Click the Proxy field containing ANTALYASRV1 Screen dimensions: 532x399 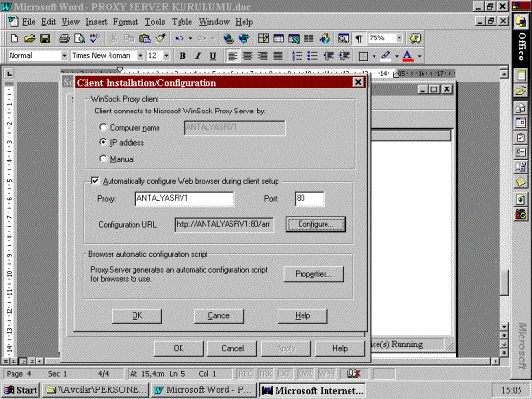click(184, 199)
